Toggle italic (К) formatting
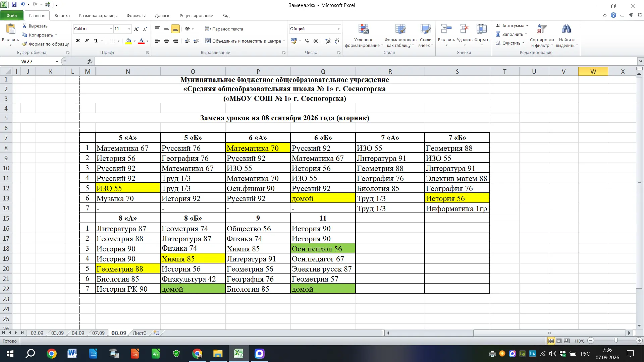 click(87, 41)
